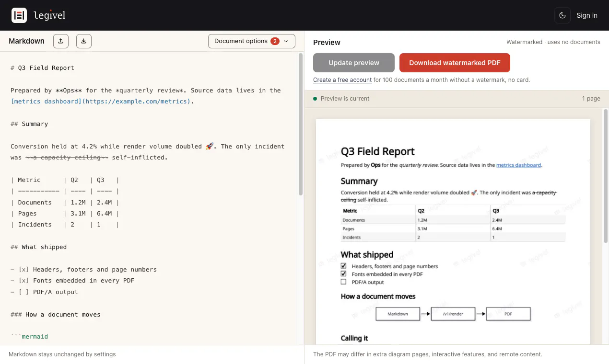The width and height of the screenshot is (609, 364).
Task: Click the checked 'Headers, footers and page numbers' checkbox
Action: pos(343,266)
